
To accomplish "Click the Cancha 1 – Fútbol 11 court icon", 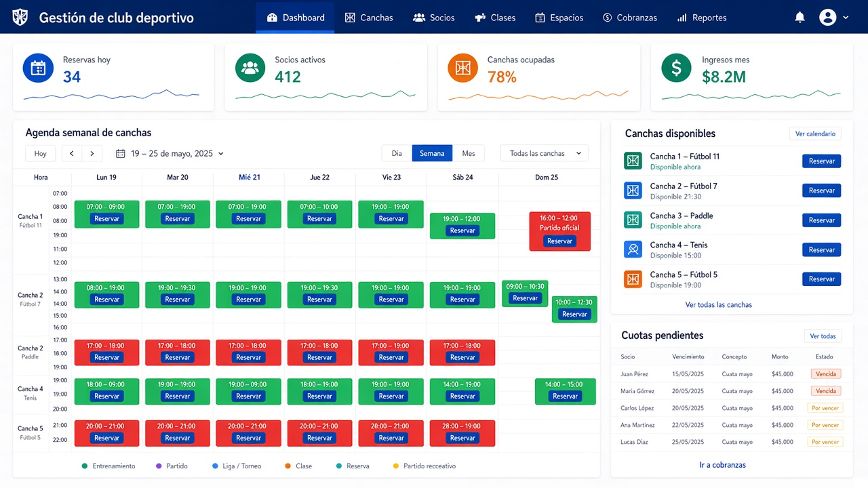I will coord(633,161).
